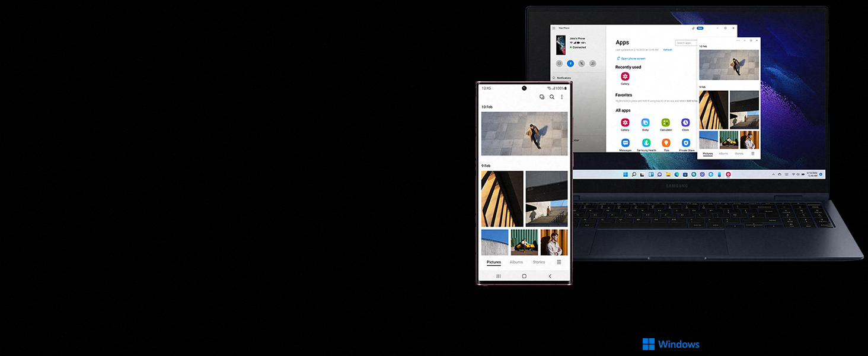Focus the Search apps field
The height and width of the screenshot is (356, 868).
coord(687,43)
